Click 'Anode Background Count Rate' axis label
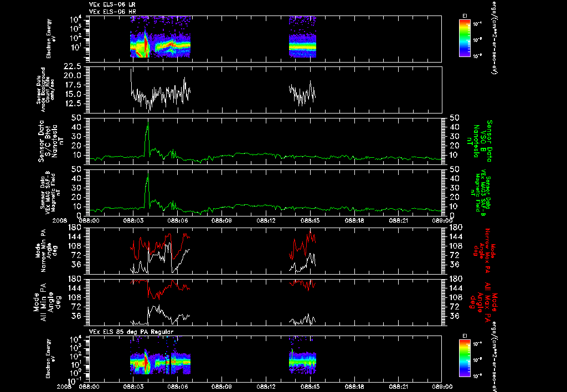The image size is (567, 392). click(x=45, y=90)
